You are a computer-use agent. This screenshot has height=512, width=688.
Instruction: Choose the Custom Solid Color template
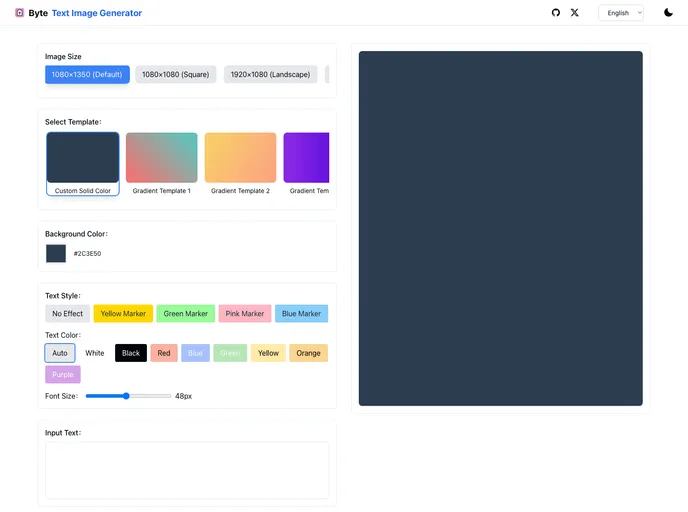[x=83, y=164]
